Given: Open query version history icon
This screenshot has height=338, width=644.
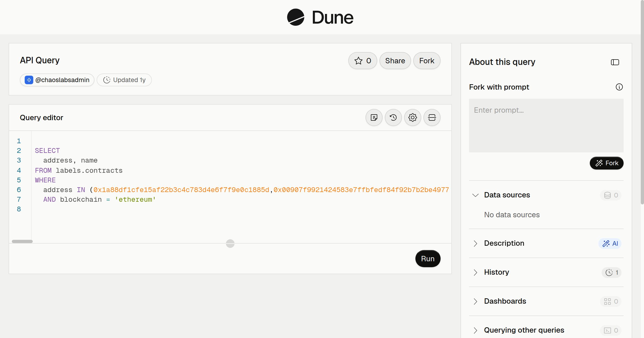Looking at the screenshot, I should (393, 117).
